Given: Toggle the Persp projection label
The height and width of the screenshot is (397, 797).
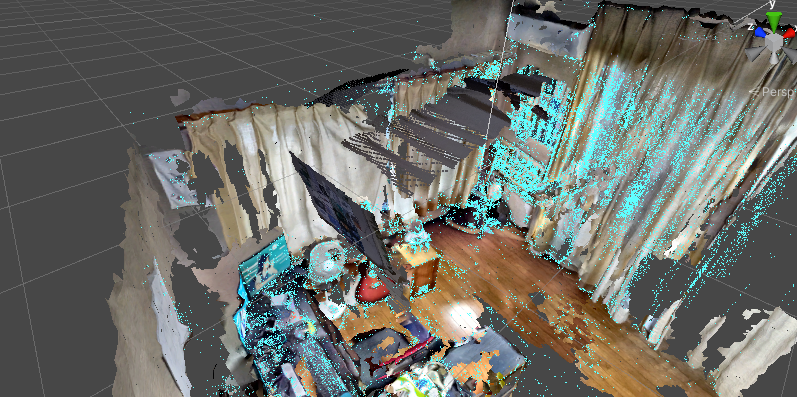Looking at the screenshot, I should click(x=778, y=92).
